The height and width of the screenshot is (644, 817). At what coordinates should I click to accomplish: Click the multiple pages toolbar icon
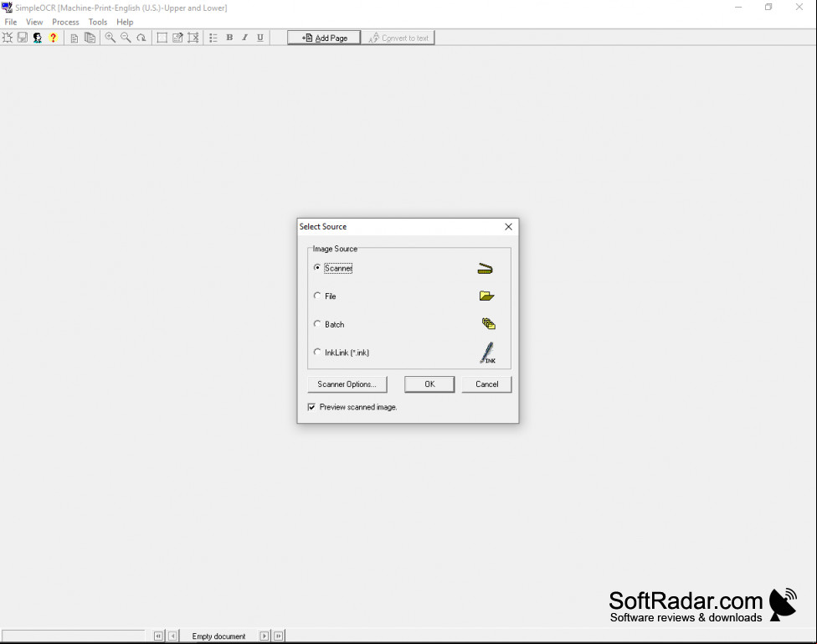coord(90,38)
